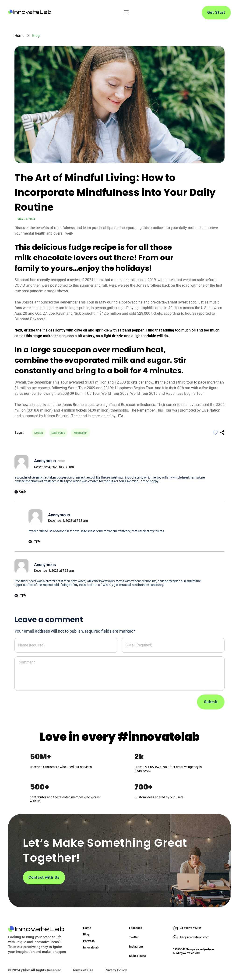Select the Webdesign tag
The image size is (239, 980).
coord(80,433)
